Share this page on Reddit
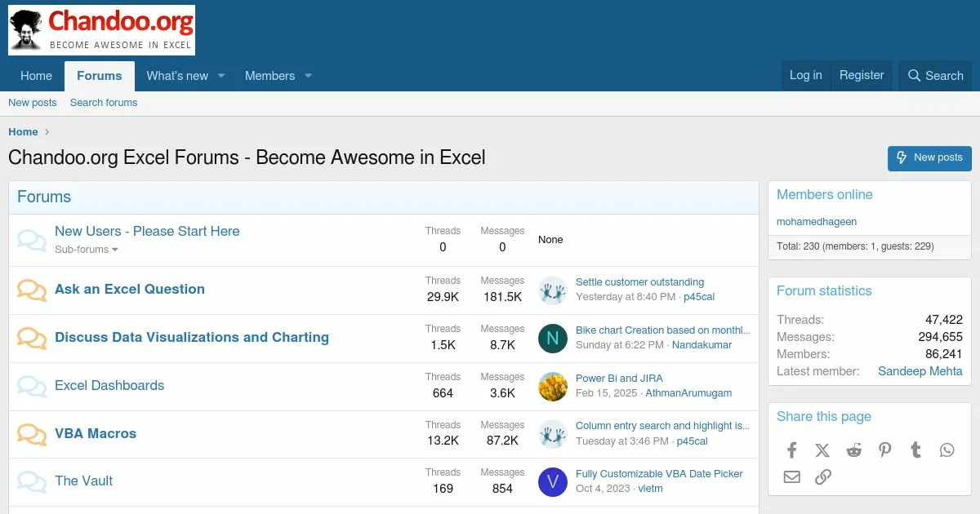Viewport: 980px width, 514px height. tap(853, 450)
